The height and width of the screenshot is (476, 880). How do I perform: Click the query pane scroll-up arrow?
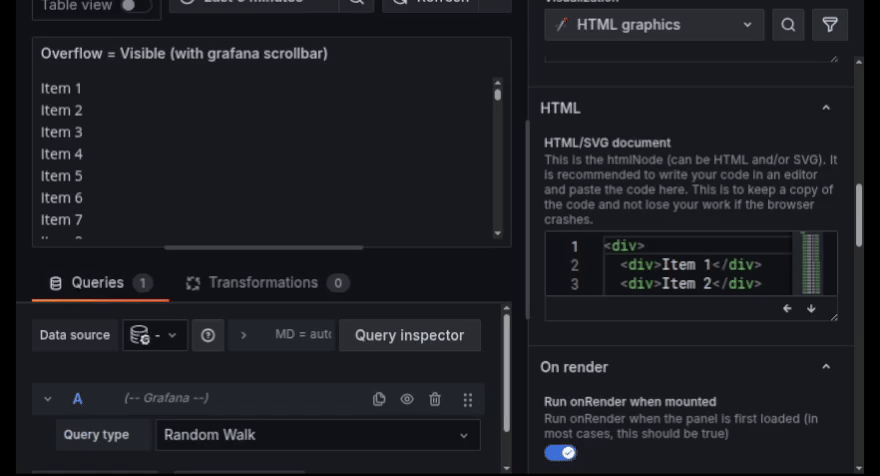[506, 308]
